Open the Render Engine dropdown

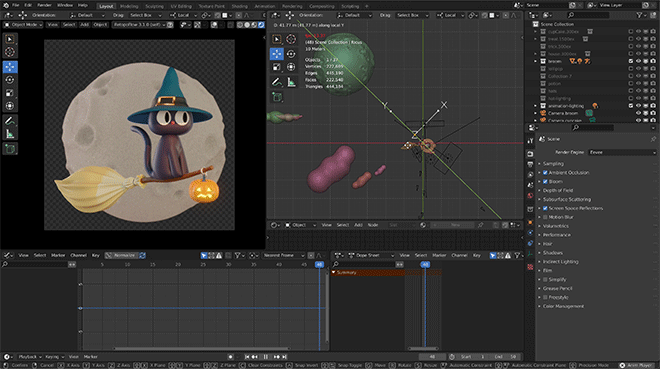click(622, 152)
